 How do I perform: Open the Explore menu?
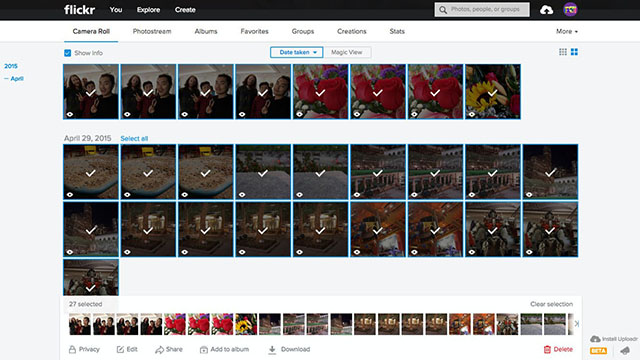click(x=149, y=9)
